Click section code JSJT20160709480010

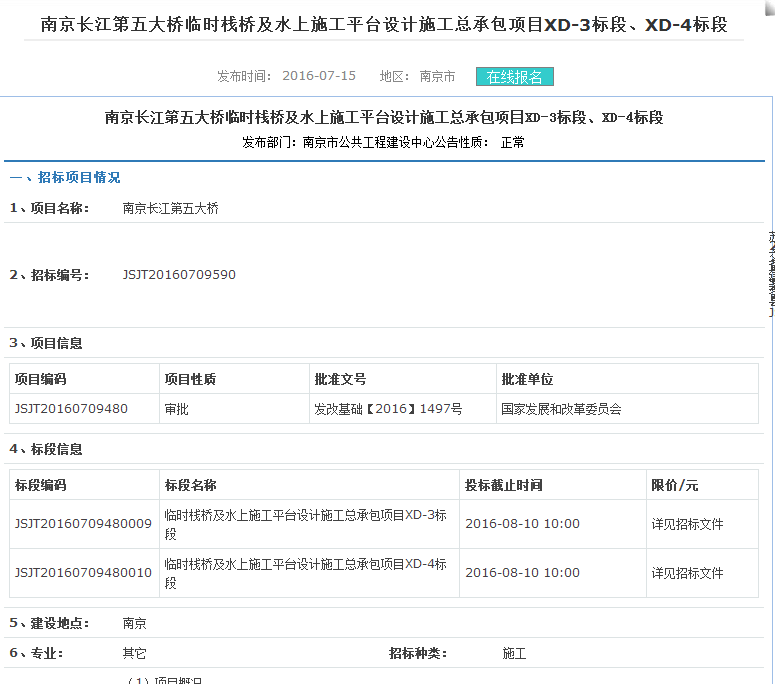point(83,573)
